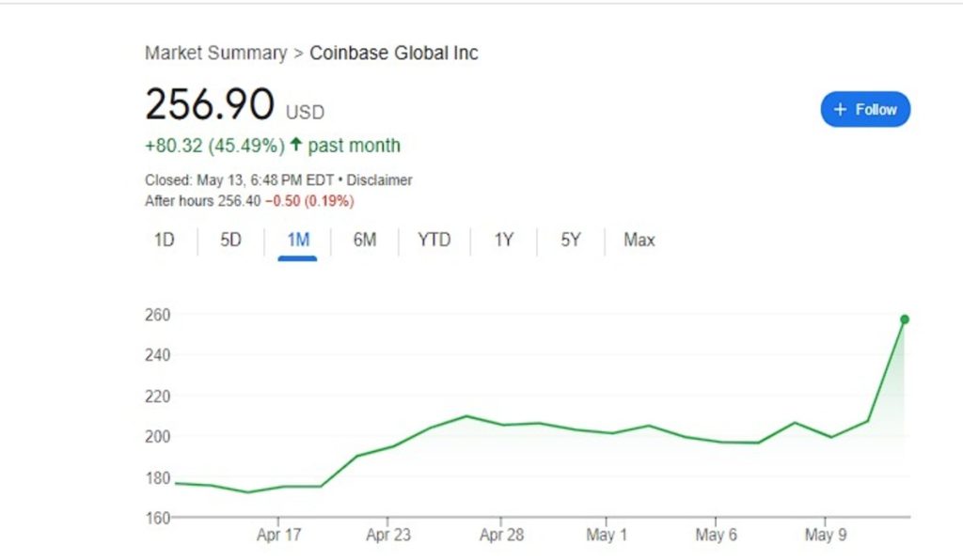Click the plus icon on the Follow button
963x560 pixels.
(841, 109)
